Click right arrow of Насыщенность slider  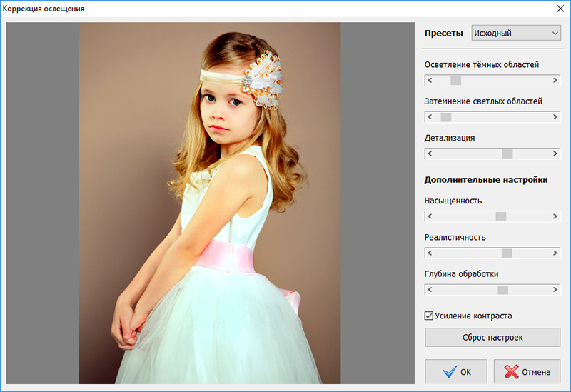pos(555,216)
